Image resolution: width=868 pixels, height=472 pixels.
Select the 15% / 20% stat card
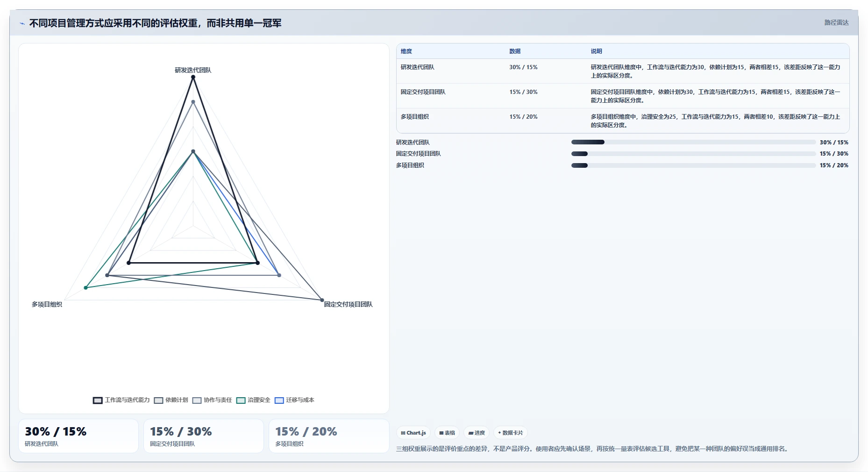[329, 436]
